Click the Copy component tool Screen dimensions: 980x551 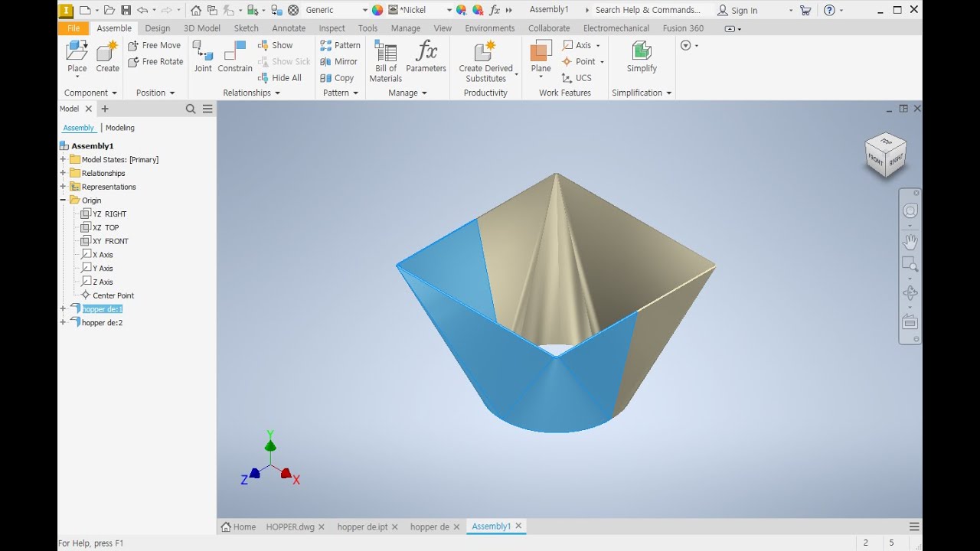[337, 77]
